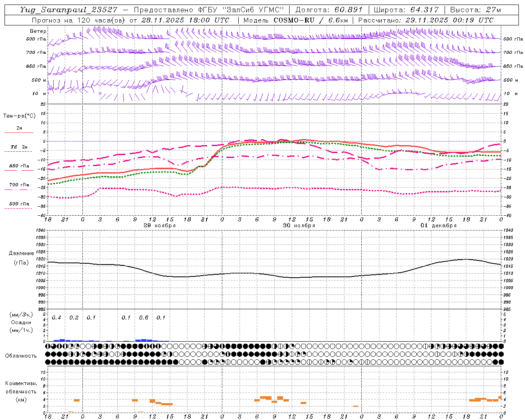This screenshot has width=525, height=420.
Task: Click the Тем-ра(°C) axis label
Action: [x=19, y=116]
